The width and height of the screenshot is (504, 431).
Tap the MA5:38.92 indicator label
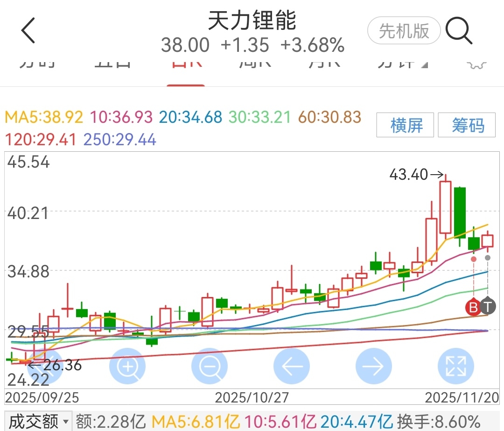(44, 117)
